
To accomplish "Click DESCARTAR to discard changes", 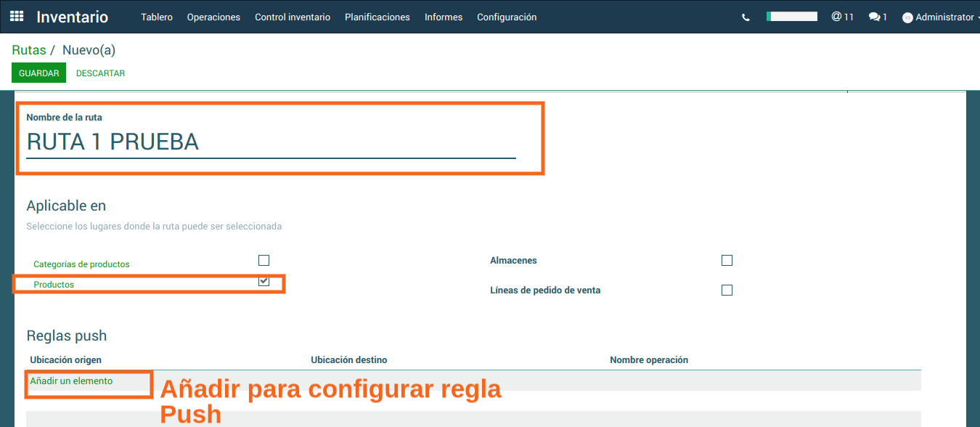I will 100,73.
